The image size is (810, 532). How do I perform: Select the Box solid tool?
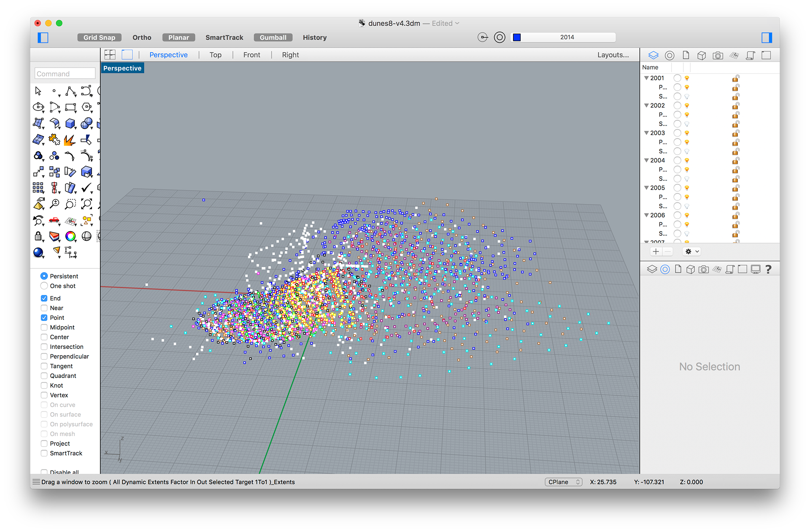click(70, 123)
